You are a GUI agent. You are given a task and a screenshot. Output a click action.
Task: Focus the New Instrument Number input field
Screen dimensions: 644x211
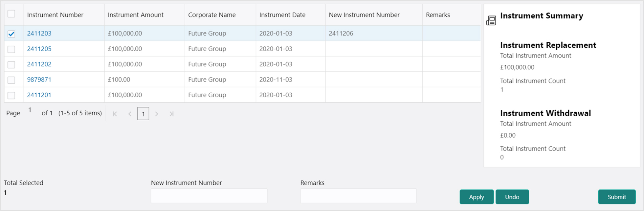[209, 196]
